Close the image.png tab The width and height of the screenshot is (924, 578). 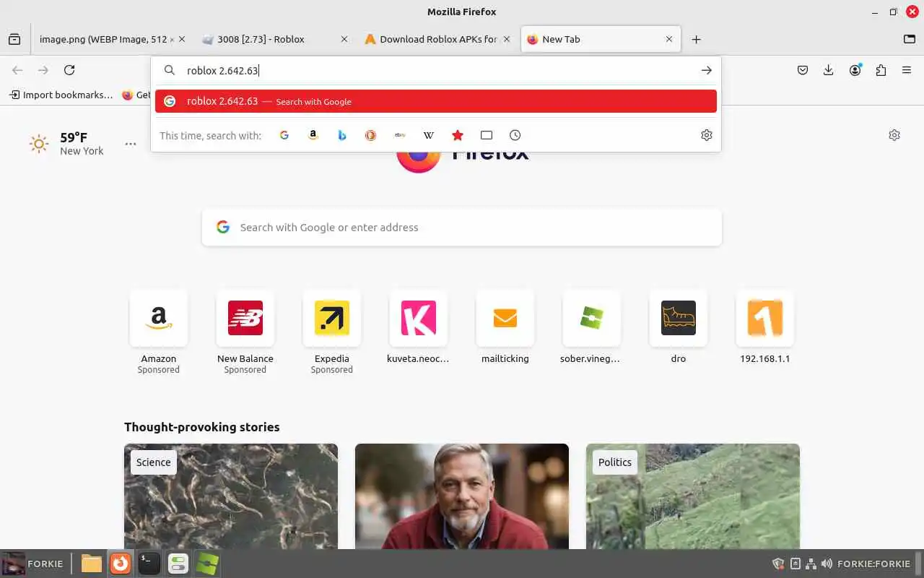tap(181, 40)
